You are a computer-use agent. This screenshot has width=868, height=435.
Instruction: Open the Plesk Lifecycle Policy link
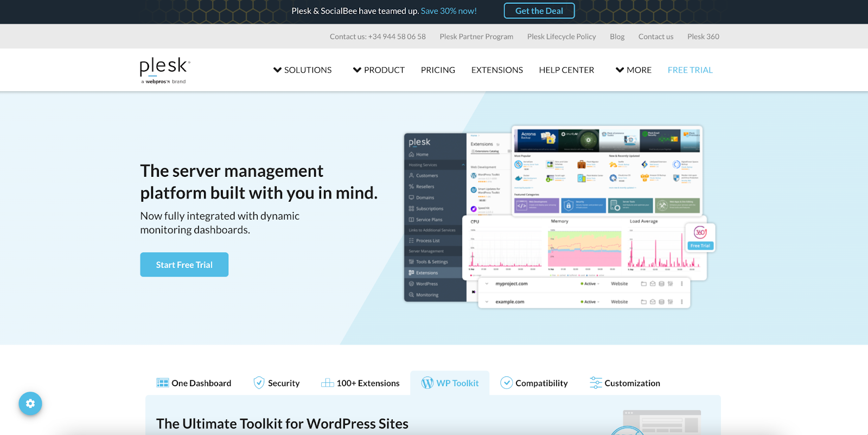coord(561,36)
